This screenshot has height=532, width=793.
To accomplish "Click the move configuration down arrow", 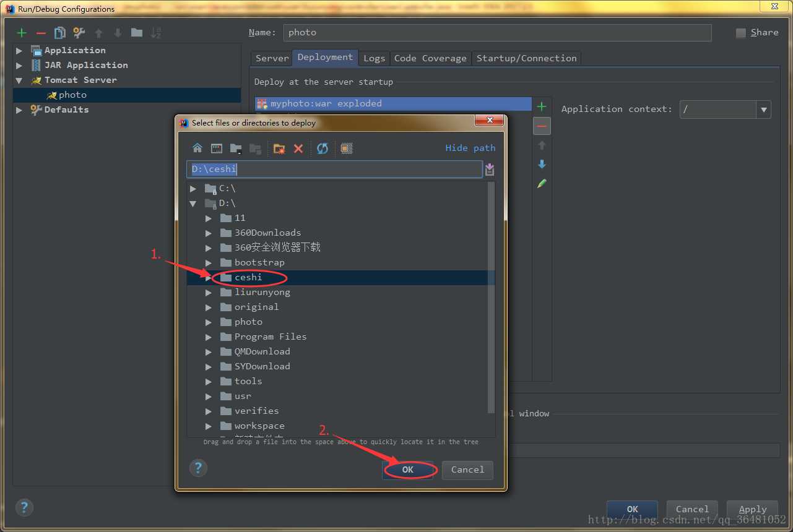I will 118,33.
